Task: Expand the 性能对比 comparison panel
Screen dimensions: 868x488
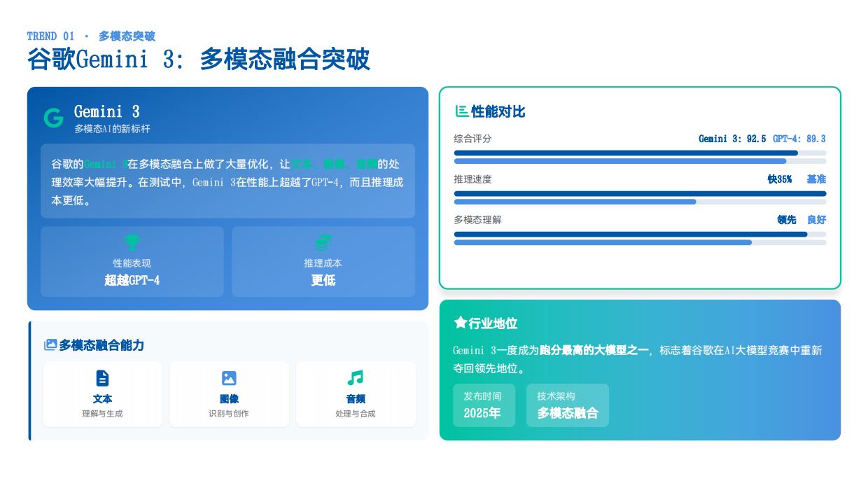Action: [x=640, y=189]
